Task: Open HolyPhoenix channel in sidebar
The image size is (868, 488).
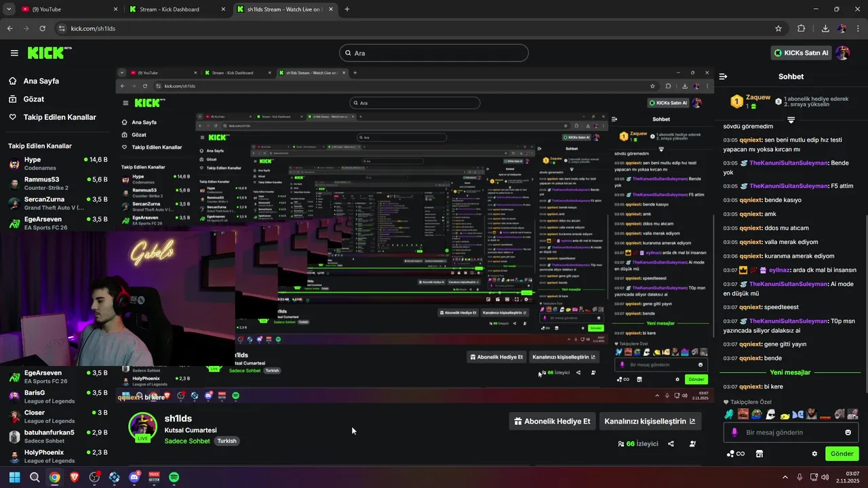Action: click(x=58, y=455)
